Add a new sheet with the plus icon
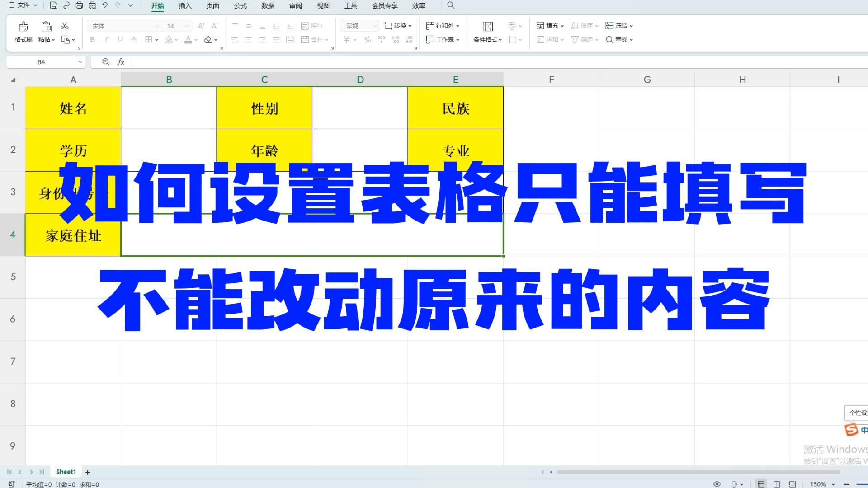The image size is (868, 488). tap(88, 472)
